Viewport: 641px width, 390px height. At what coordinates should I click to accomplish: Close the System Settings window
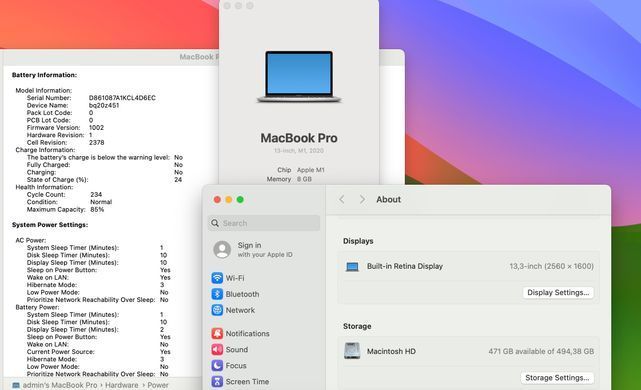tap(217, 199)
